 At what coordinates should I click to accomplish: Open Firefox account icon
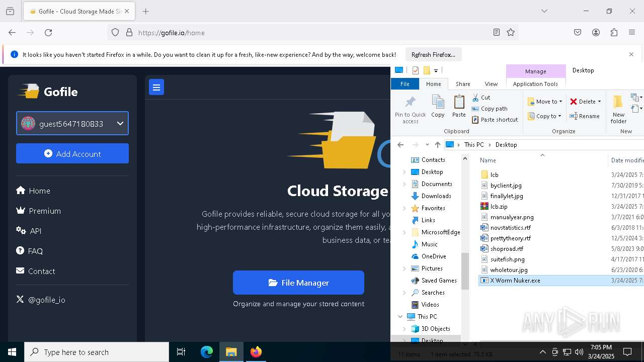click(596, 33)
